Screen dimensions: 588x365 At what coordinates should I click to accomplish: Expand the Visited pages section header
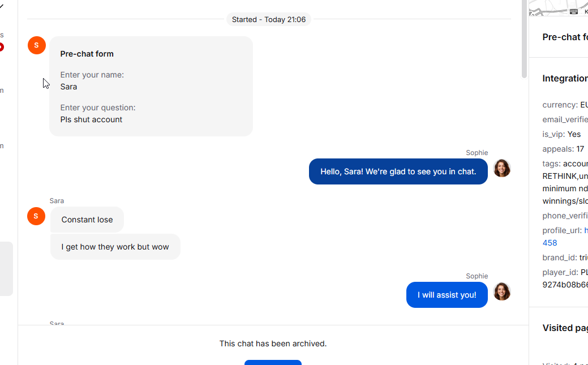pyautogui.click(x=565, y=328)
